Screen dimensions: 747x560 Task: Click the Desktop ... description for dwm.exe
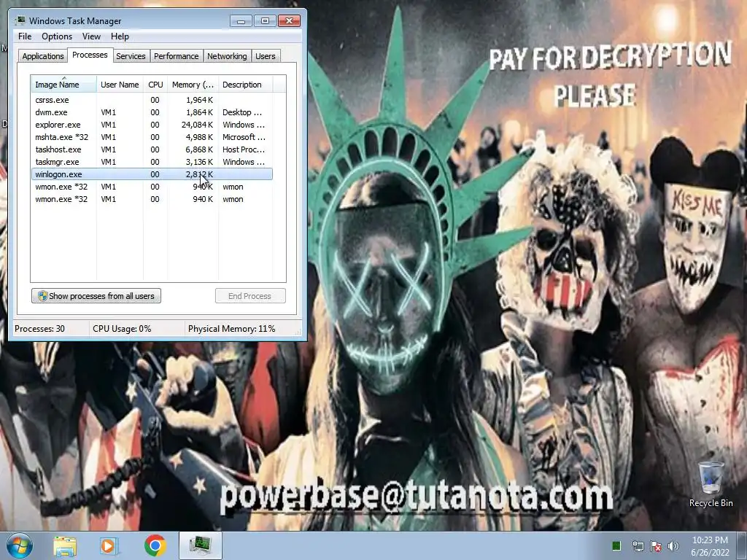(242, 112)
